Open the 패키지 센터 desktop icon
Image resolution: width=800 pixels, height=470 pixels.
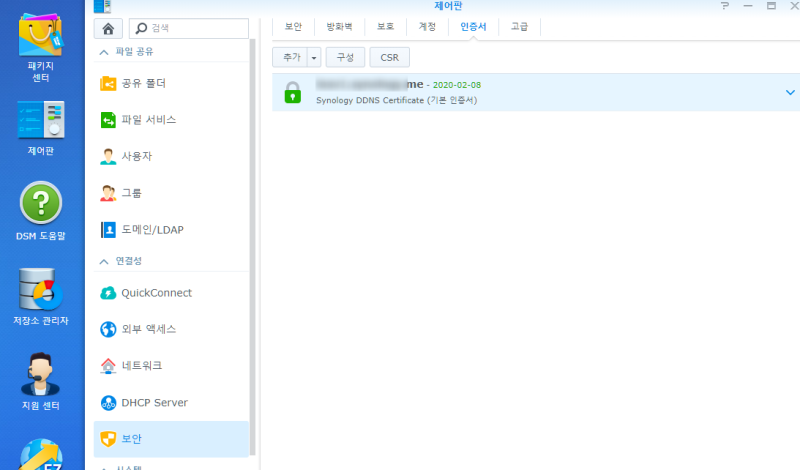pyautogui.click(x=40, y=48)
